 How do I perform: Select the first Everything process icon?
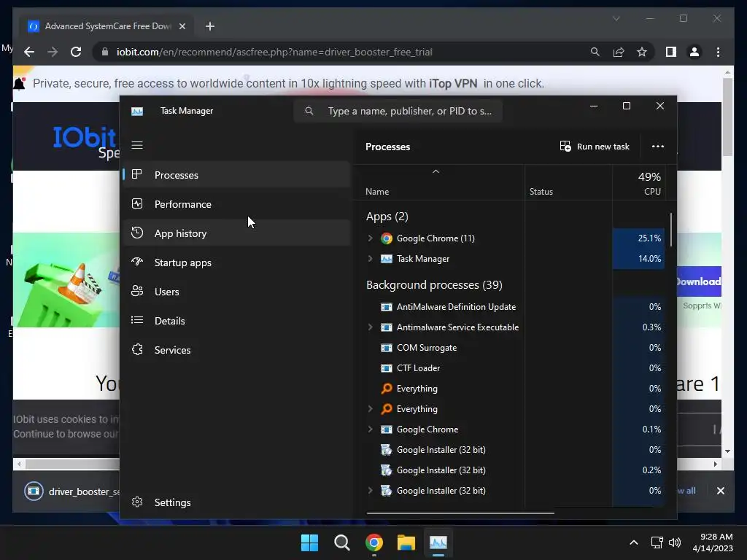click(x=387, y=389)
